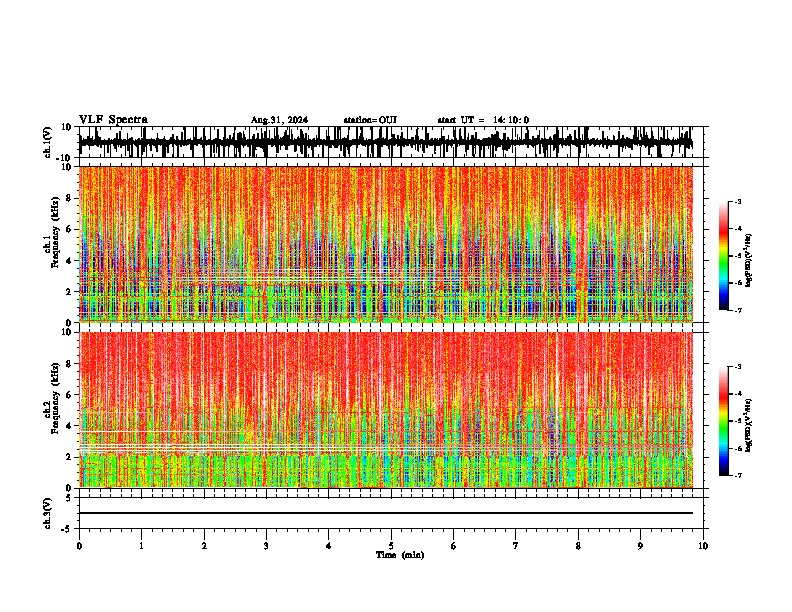Click the "-3" value atop ch.1 colorbar
The image size is (792, 612).
click(737, 202)
